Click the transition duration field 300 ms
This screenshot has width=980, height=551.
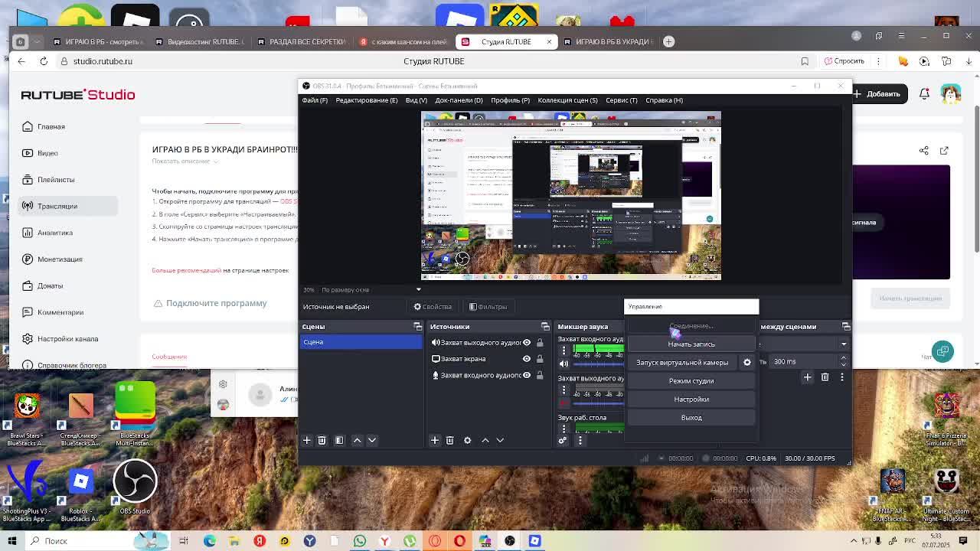[802, 361]
